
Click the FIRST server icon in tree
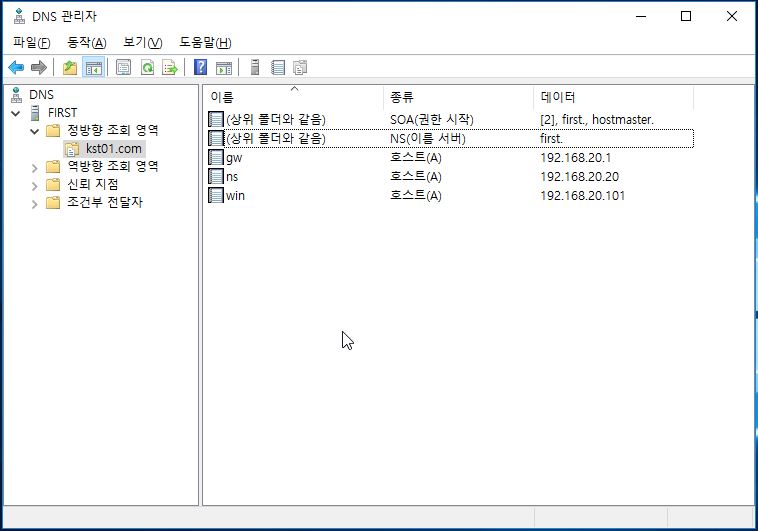coord(35,113)
